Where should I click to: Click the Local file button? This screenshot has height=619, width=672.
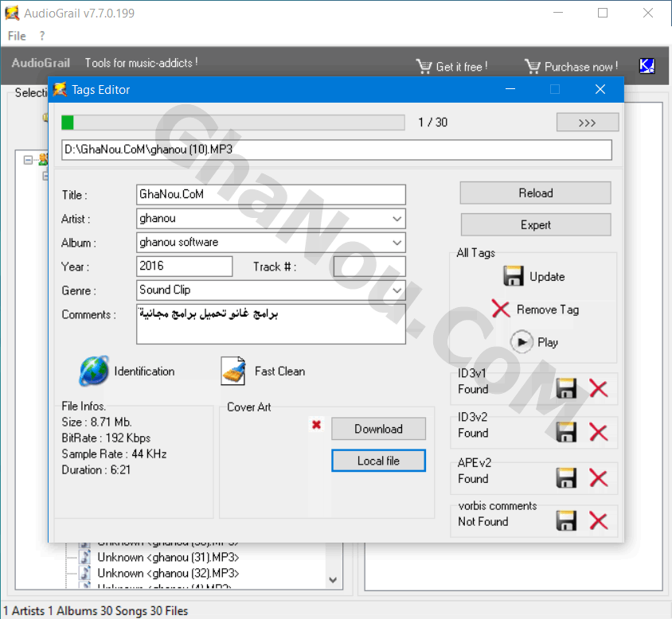pyautogui.click(x=378, y=461)
